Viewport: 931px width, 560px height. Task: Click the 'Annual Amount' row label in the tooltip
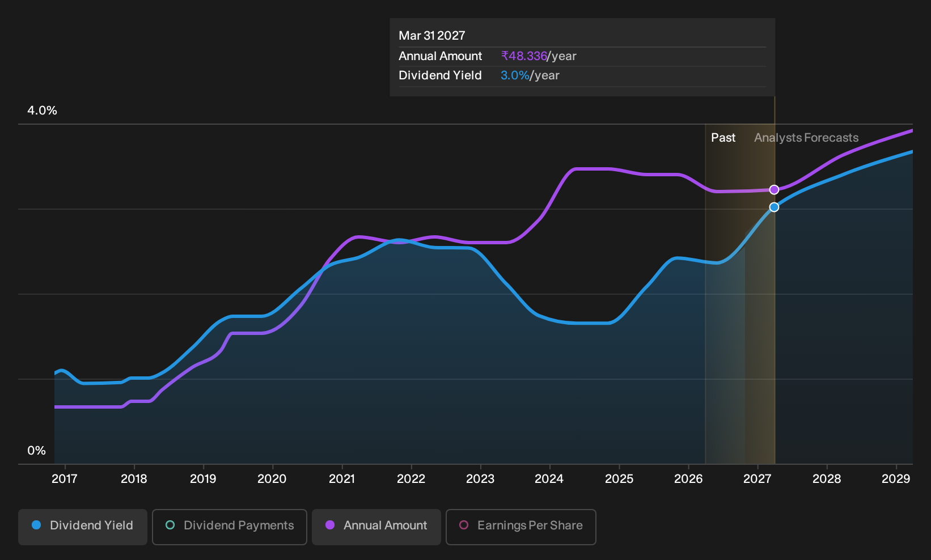441,56
